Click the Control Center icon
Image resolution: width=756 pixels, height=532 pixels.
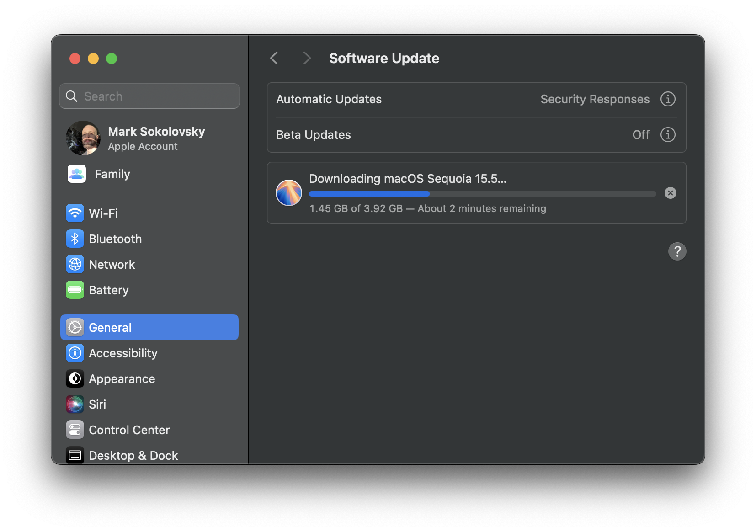[x=75, y=430]
